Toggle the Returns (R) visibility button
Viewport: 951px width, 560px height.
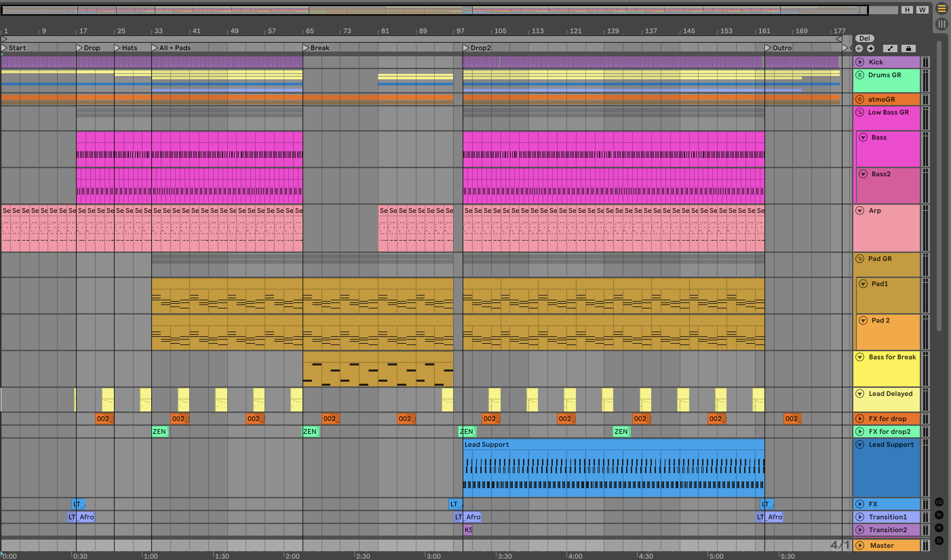939,515
